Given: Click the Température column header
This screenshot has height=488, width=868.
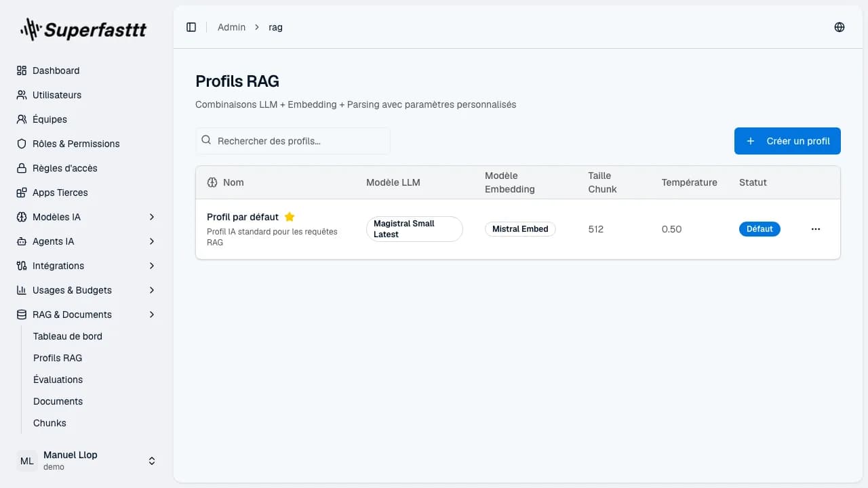Looking at the screenshot, I should (689, 182).
